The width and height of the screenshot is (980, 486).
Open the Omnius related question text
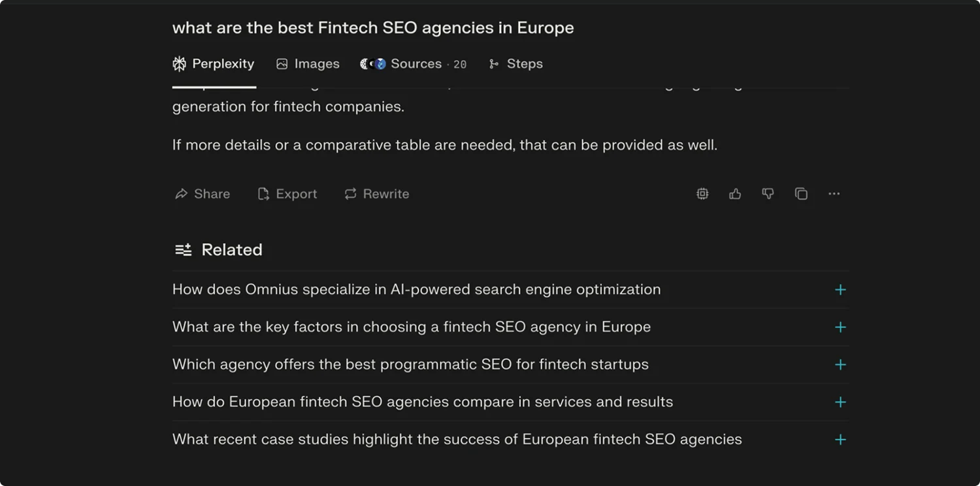(x=416, y=289)
